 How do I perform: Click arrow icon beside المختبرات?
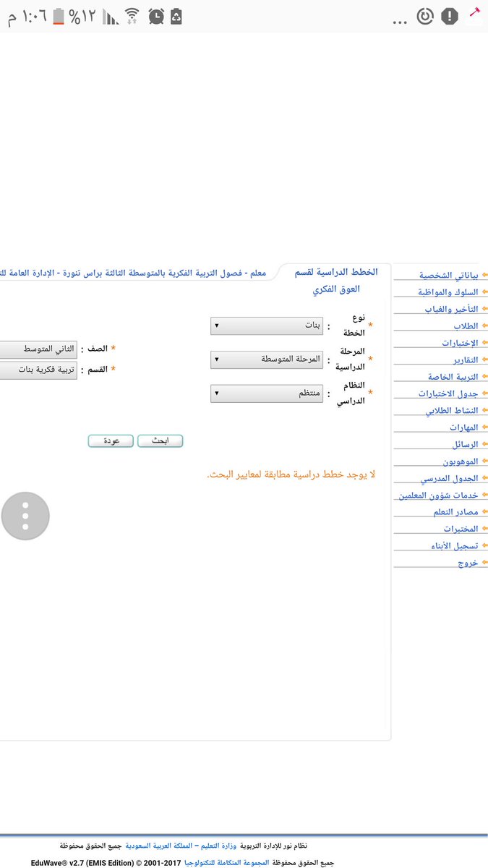point(484,529)
